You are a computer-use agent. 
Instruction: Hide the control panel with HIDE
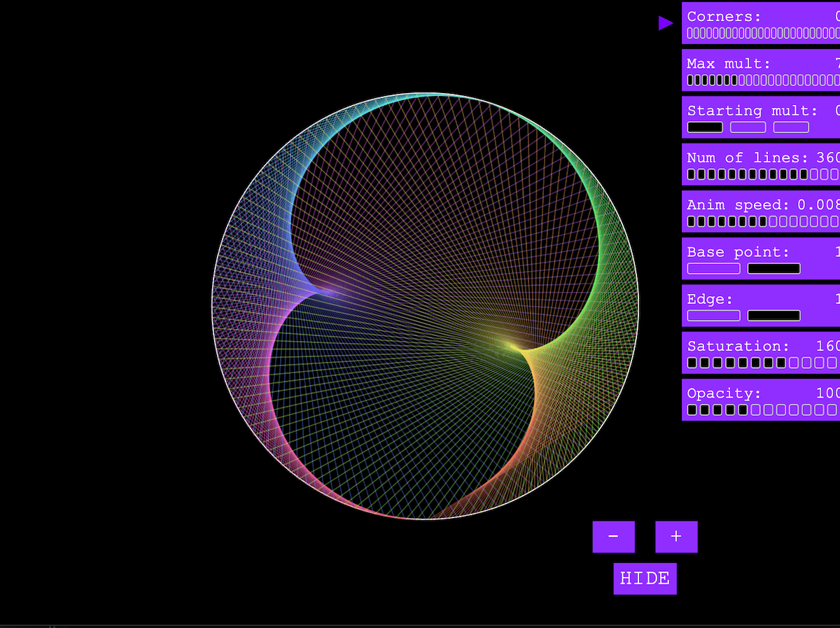[645, 578]
